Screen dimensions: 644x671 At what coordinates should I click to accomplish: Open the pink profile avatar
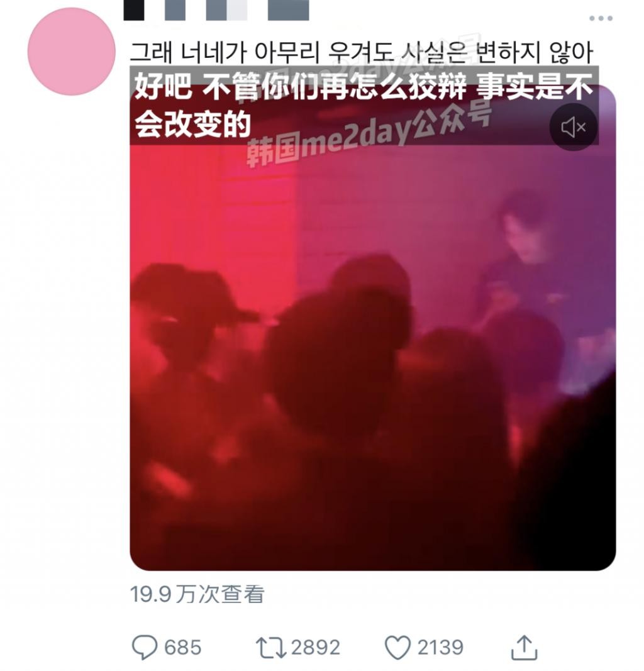coord(72,52)
